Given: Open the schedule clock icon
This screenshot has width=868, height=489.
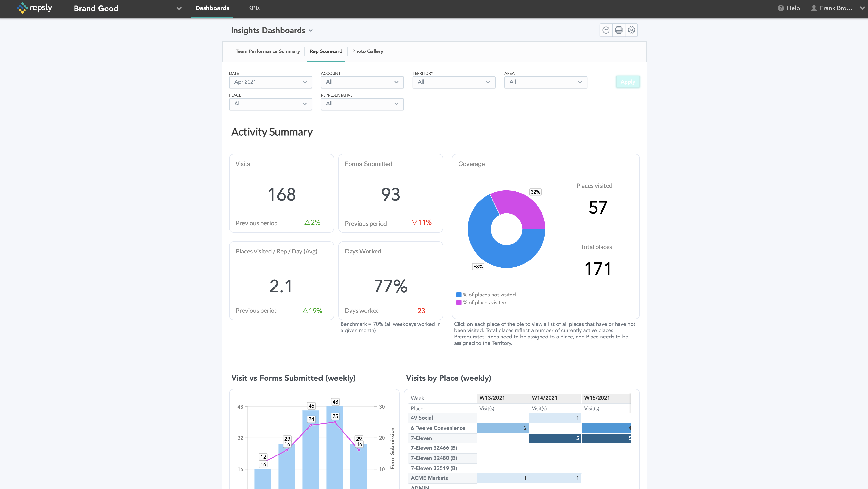Looking at the screenshot, I should coord(606,30).
